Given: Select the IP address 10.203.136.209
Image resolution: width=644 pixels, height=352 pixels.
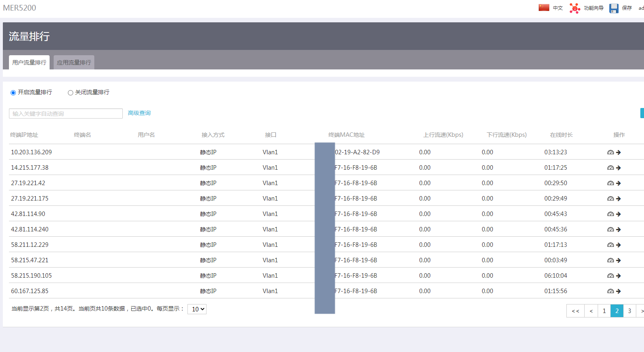Looking at the screenshot, I should pos(31,152).
